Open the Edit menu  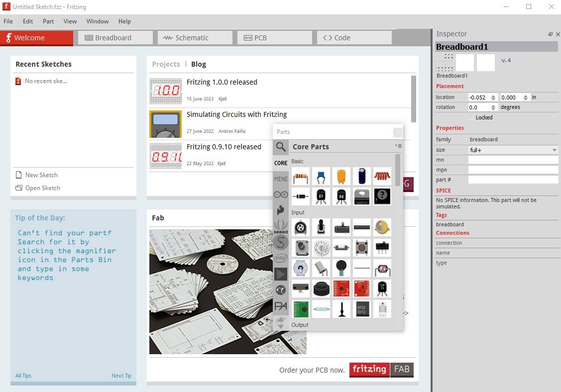[28, 21]
